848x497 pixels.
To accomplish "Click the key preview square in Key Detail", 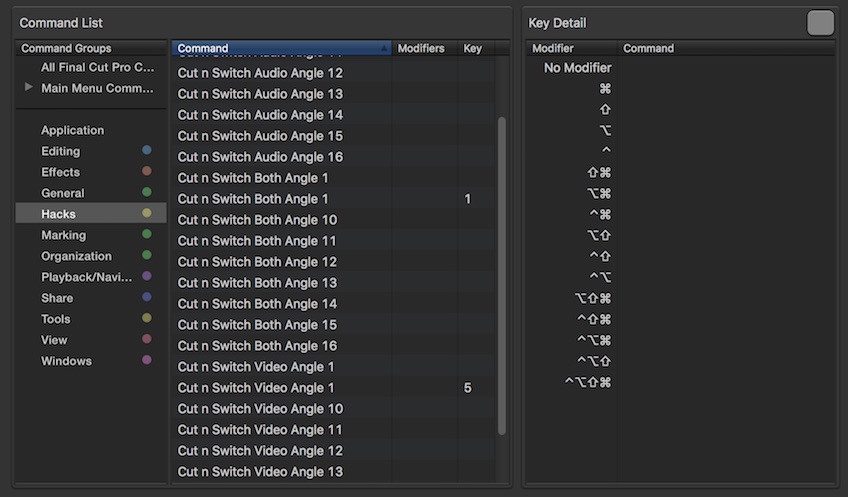I will pos(820,23).
